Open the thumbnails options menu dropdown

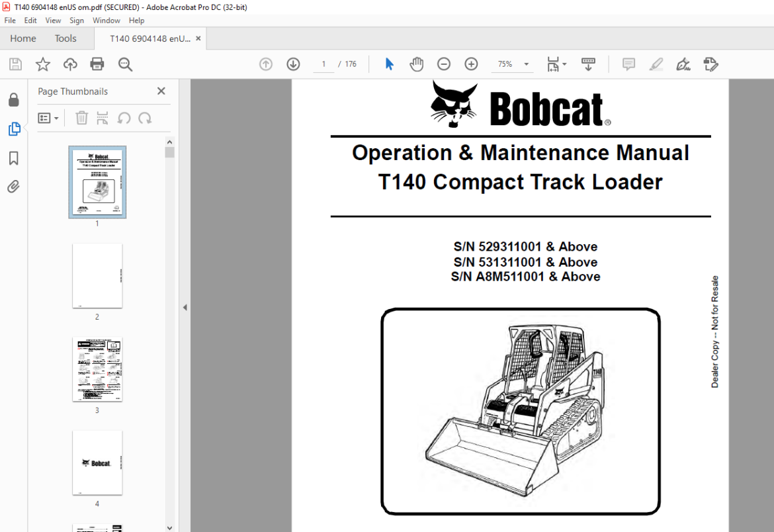[48, 118]
